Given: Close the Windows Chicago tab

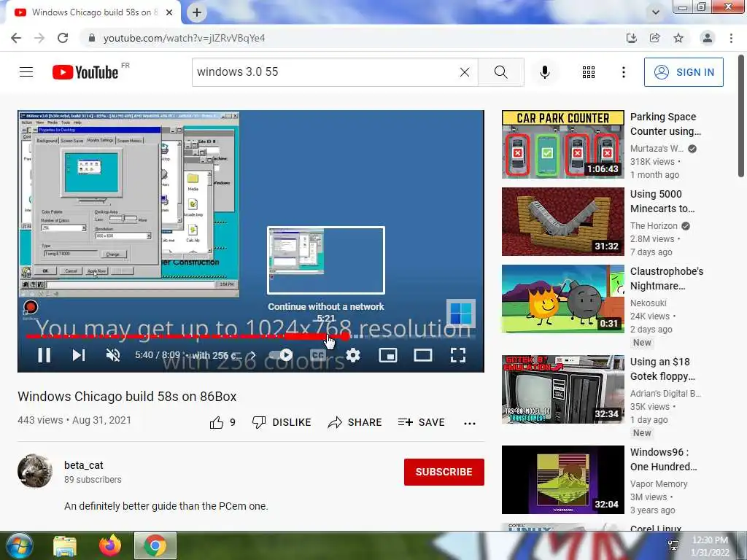Looking at the screenshot, I should [x=169, y=13].
